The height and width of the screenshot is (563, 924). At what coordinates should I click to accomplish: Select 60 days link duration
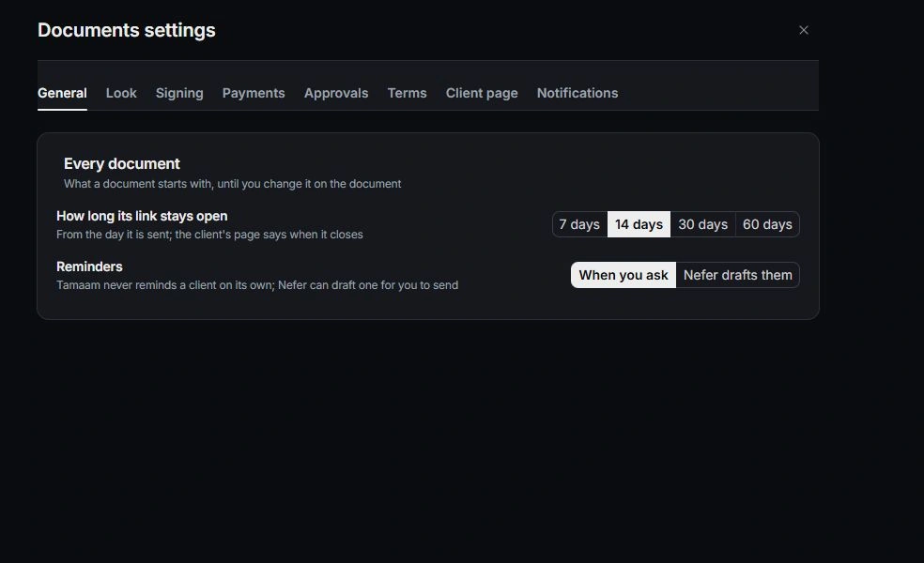click(767, 224)
